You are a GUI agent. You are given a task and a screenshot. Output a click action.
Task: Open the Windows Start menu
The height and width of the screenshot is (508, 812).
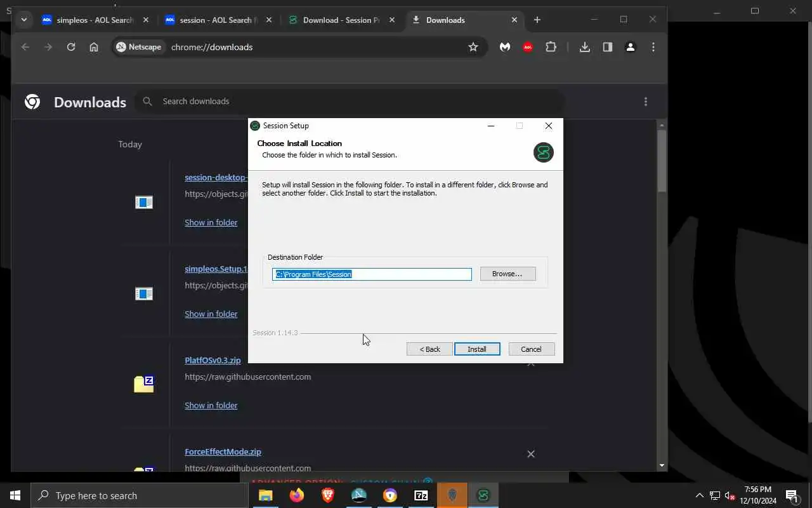pyautogui.click(x=15, y=495)
